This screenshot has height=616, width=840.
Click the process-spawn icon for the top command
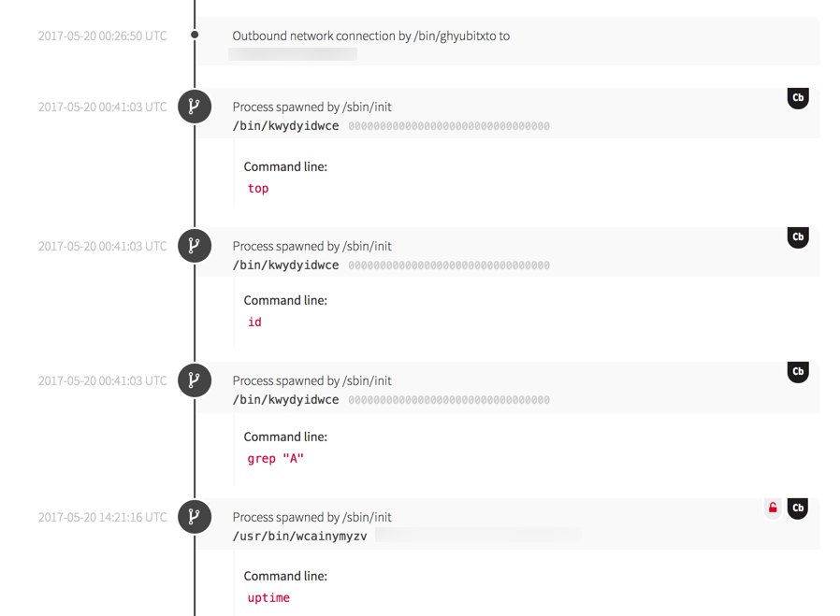195,107
